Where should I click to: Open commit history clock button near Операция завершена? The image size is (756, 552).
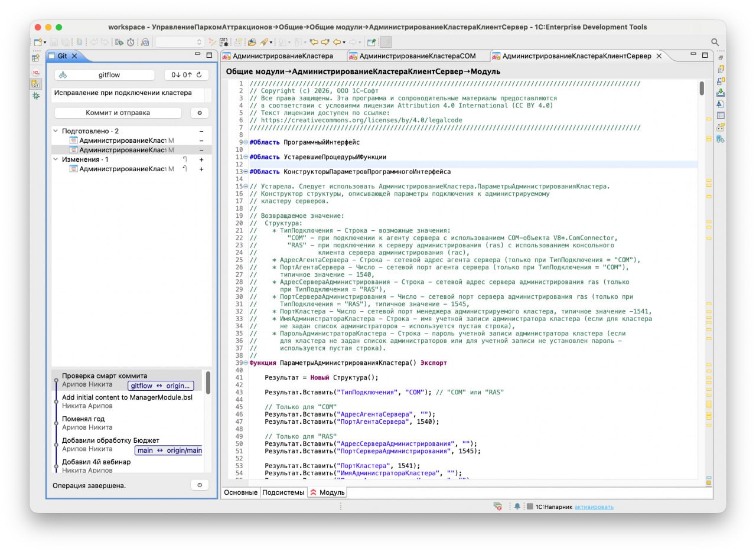click(199, 485)
